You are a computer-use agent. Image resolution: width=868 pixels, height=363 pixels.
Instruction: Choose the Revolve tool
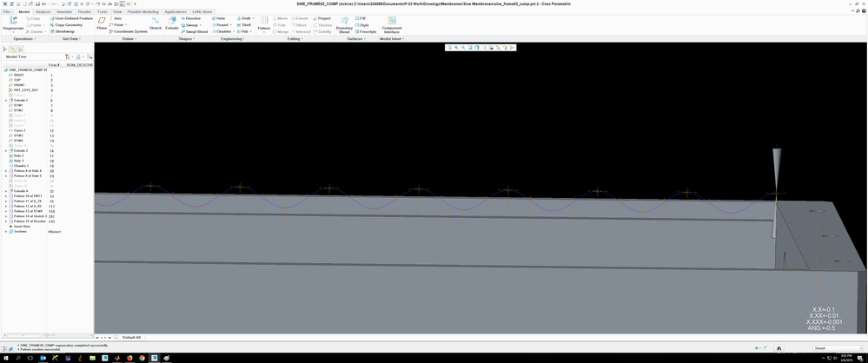point(189,18)
